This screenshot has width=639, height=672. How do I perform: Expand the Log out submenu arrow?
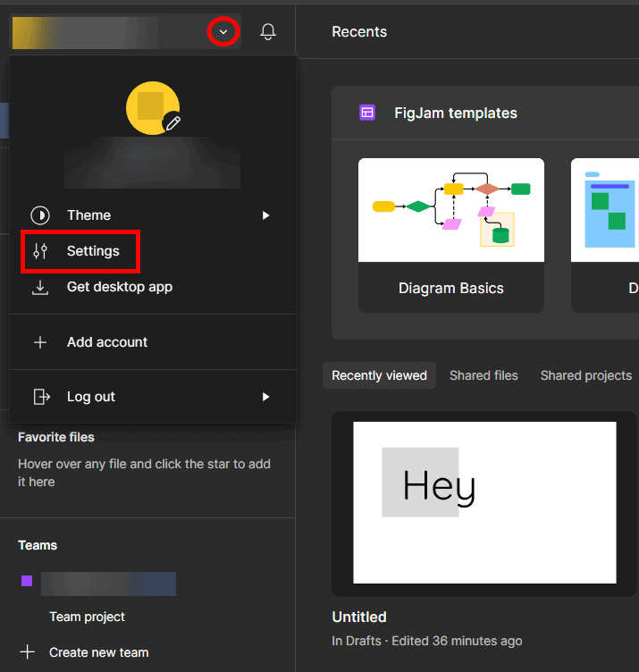pyautogui.click(x=265, y=397)
